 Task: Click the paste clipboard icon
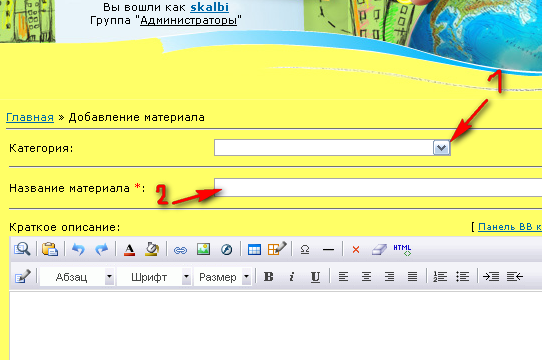tap(50, 249)
